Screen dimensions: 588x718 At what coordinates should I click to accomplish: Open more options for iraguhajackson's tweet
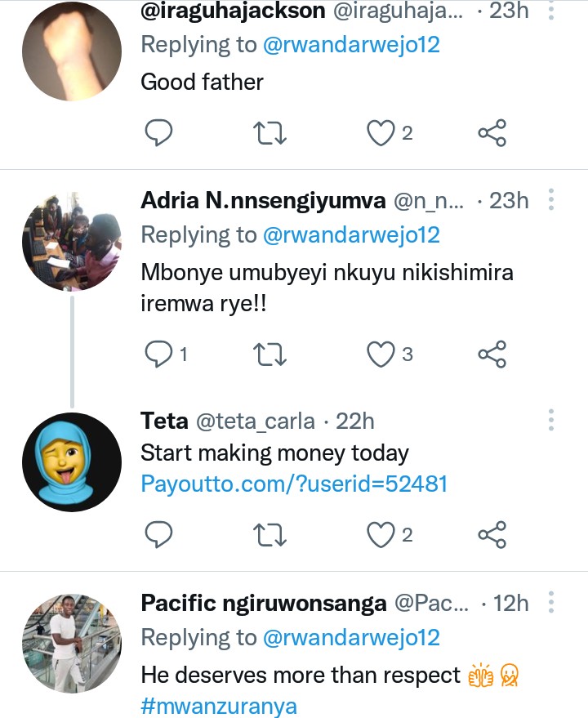(x=551, y=10)
